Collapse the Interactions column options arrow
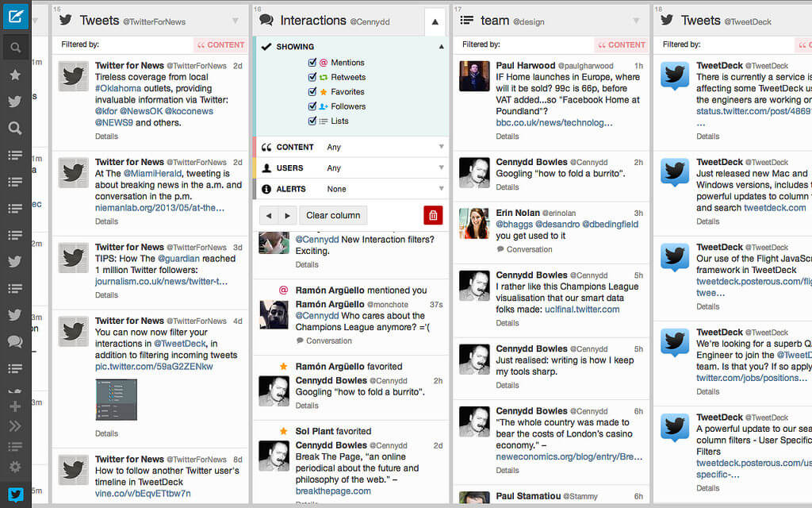Viewport: 812px width, 508px height. click(435, 21)
